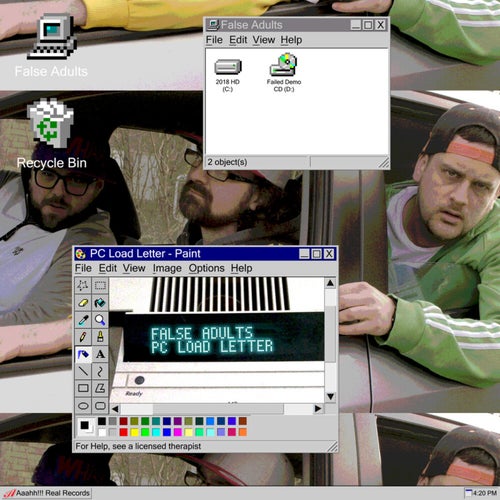Select the Rounded Rectangle tool

click(x=100, y=406)
